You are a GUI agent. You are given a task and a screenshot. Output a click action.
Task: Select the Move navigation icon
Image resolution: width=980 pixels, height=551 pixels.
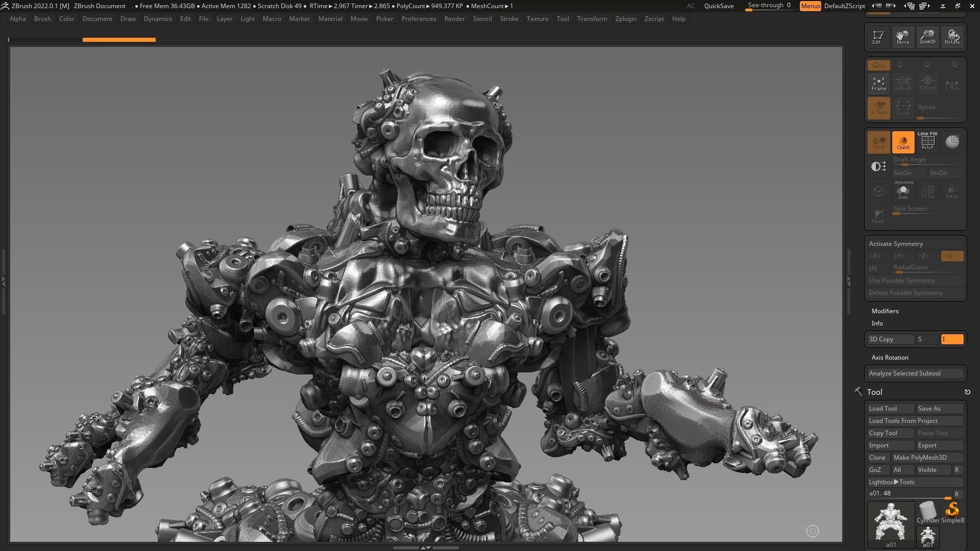click(x=903, y=37)
